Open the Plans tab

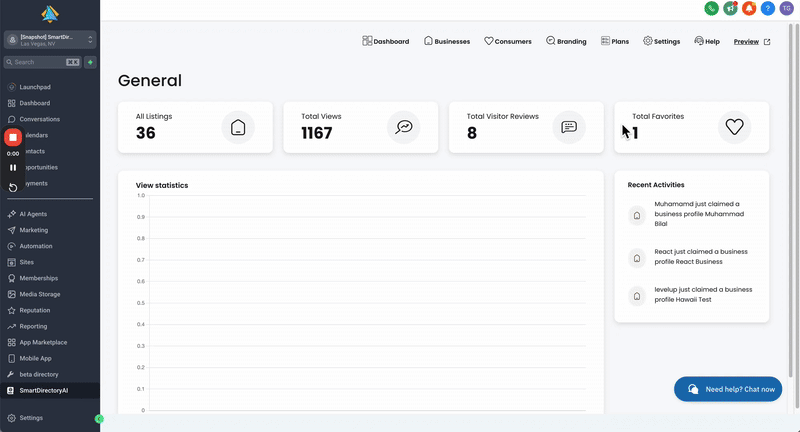tap(615, 41)
